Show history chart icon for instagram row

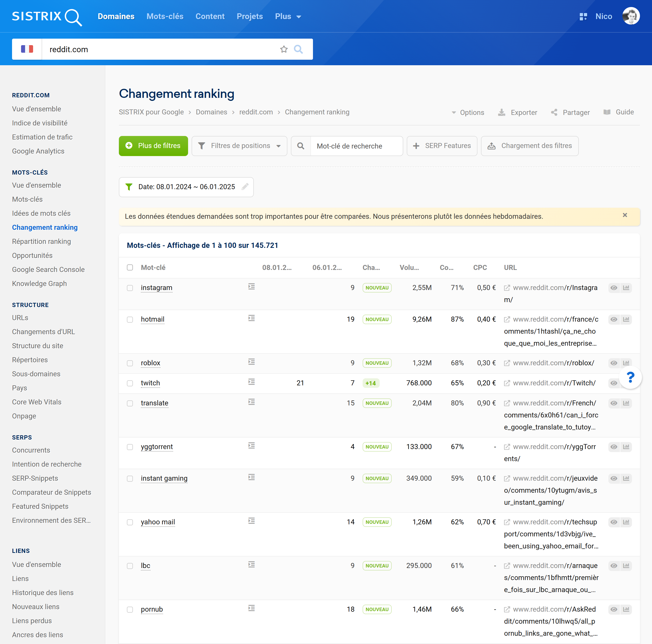[x=626, y=288]
